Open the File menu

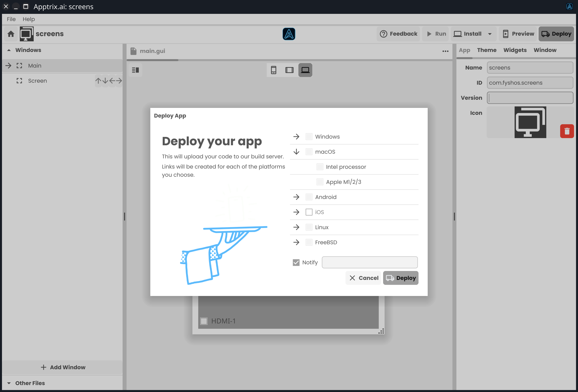11,19
